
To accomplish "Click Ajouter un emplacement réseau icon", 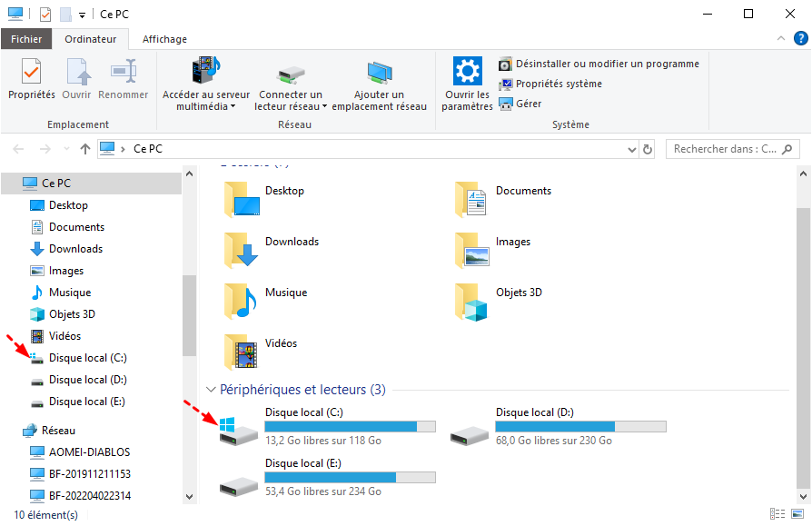I will [x=379, y=72].
